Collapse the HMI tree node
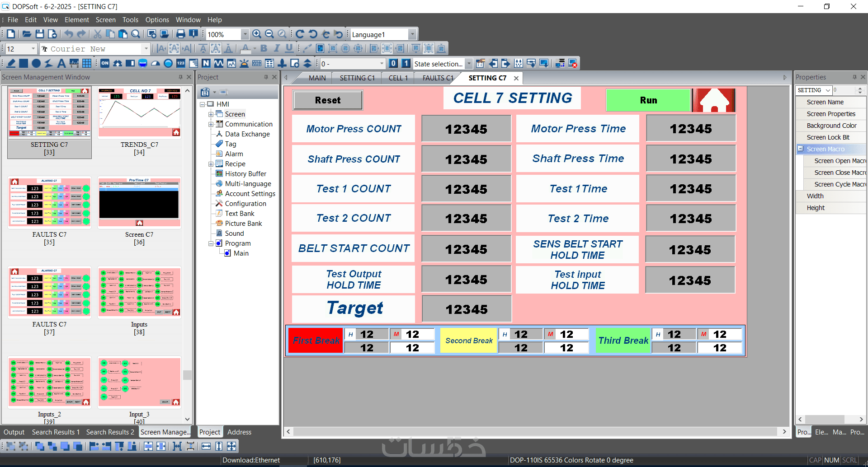This screenshot has height=467, width=868. (202, 104)
